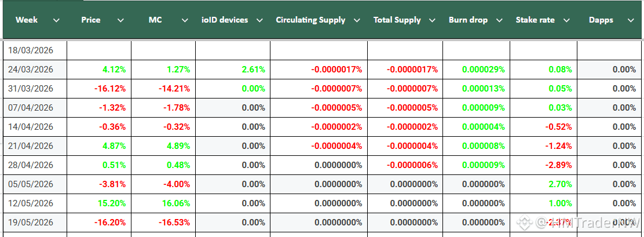Click the -0.0000017% Circulating Supply cell
Image resolution: width=644 pixels, height=237 pixels.
coord(319,70)
